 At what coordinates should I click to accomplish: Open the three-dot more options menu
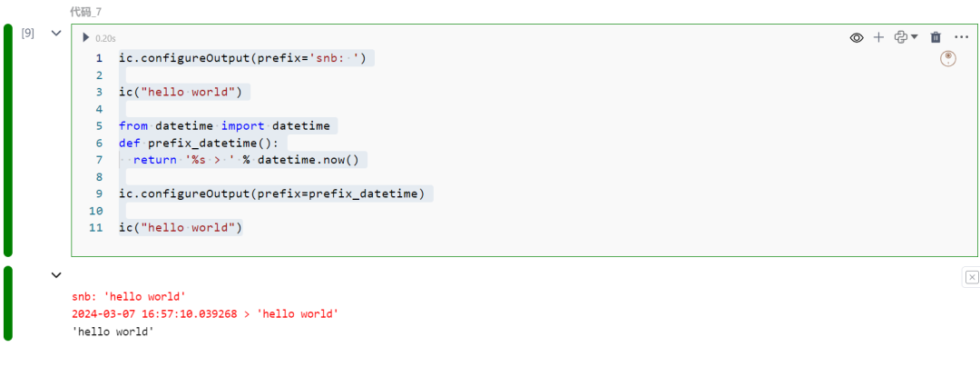[962, 37]
